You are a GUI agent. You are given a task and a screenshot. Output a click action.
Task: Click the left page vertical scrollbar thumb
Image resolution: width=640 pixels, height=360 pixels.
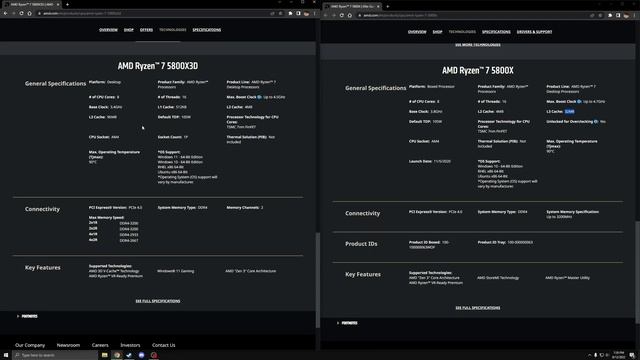[x=318, y=280]
